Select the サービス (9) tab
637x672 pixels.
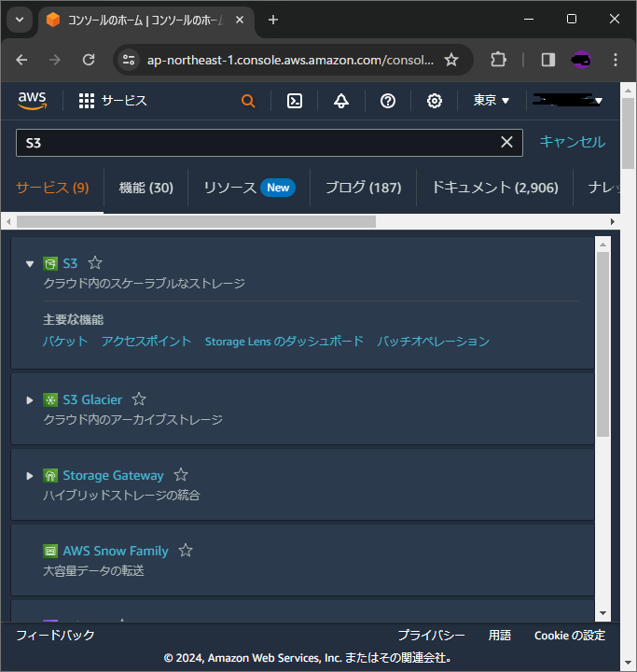coord(52,188)
